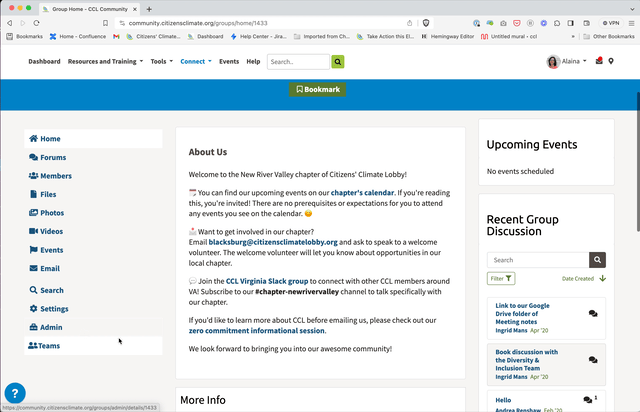Open the Photos sidebar item
The image size is (640, 412).
(x=93, y=213)
